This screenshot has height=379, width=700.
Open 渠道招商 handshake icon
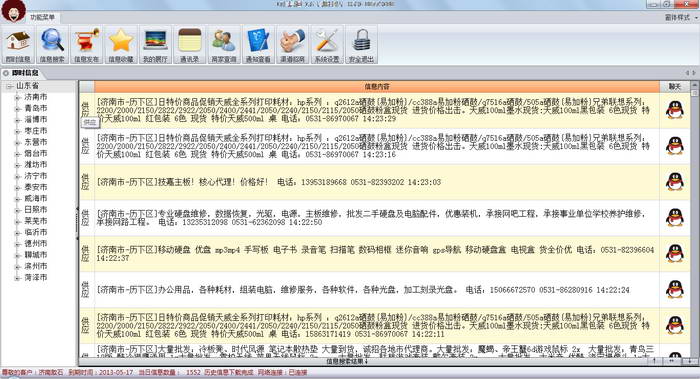click(292, 45)
